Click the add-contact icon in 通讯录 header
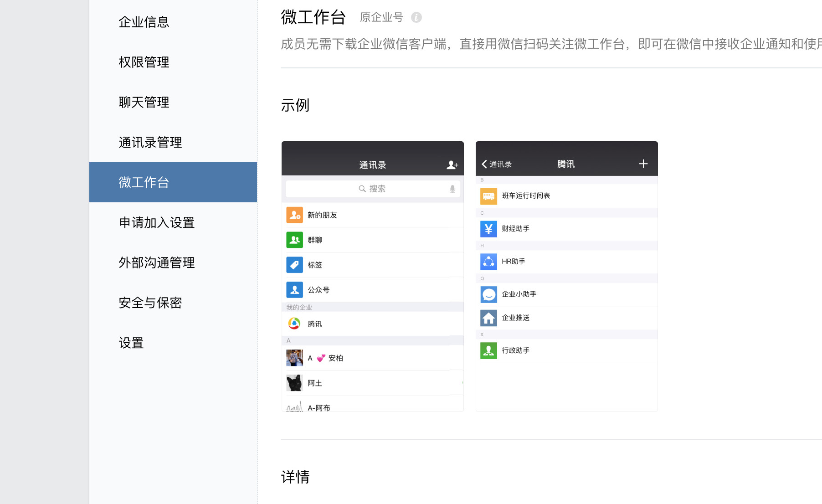This screenshot has height=504, width=822. click(x=452, y=165)
